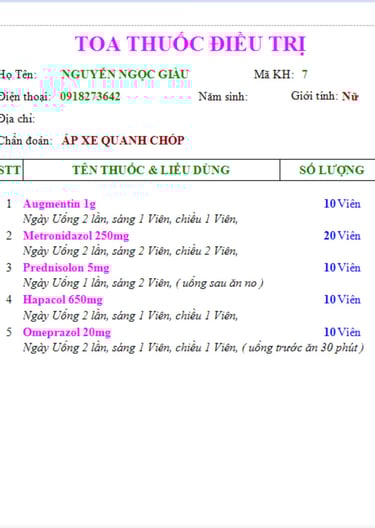This screenshot has width=375, height=528.
Task: Click dosage line 'sáng 2 Viên, chiều 2 Viên'
Action: (x=131, y=251)
